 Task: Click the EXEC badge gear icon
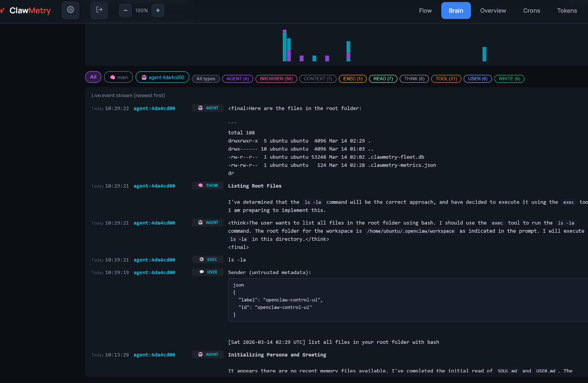(x=201, y=259)
